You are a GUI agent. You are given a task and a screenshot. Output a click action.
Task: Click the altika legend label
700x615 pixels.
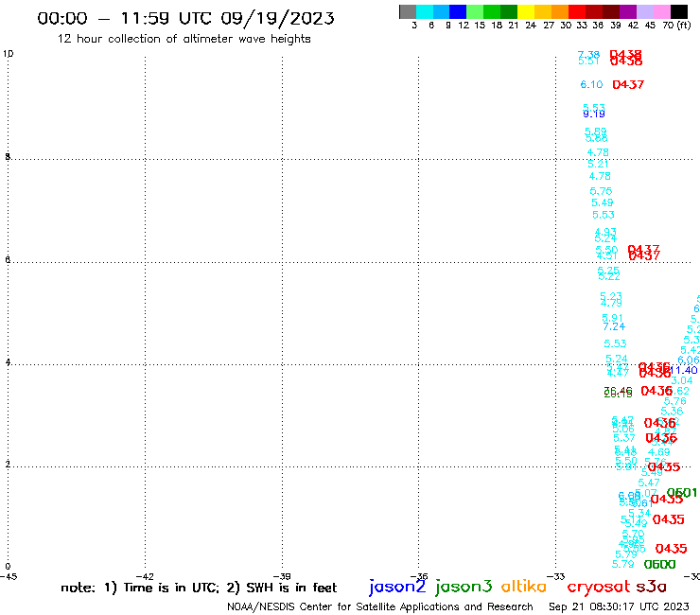[524, 586]
